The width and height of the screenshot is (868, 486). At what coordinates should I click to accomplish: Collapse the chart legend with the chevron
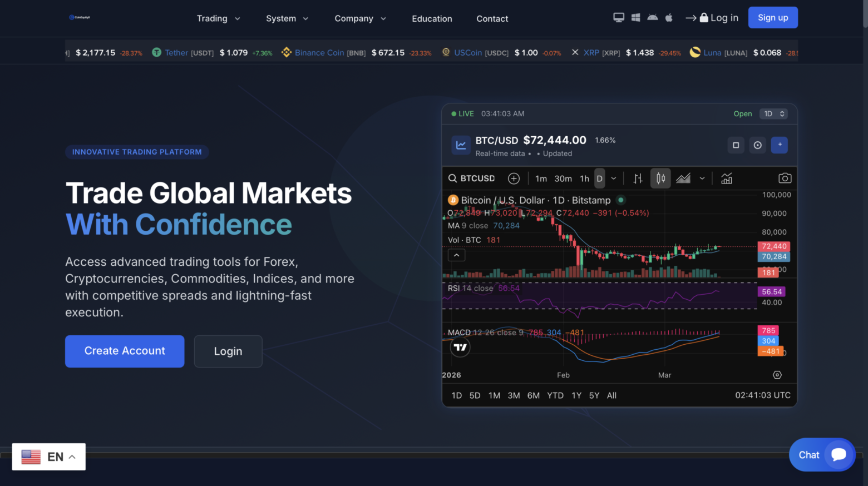[x=456, y=255]
